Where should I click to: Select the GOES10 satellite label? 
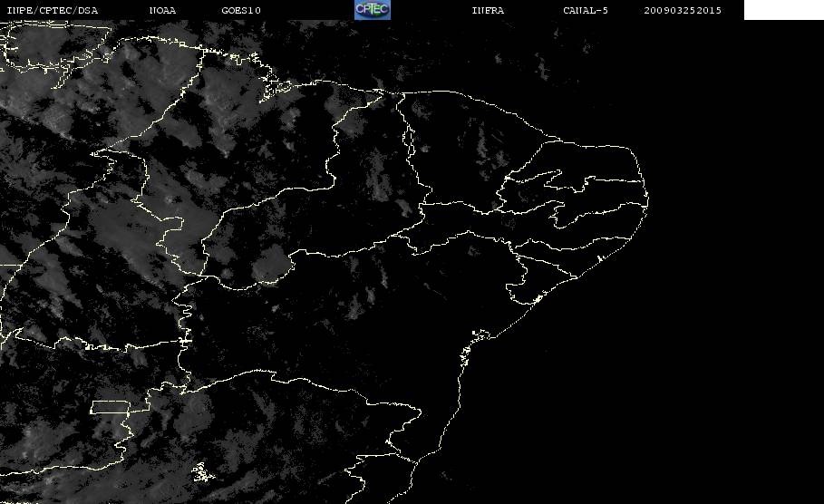tap(241, 10)
